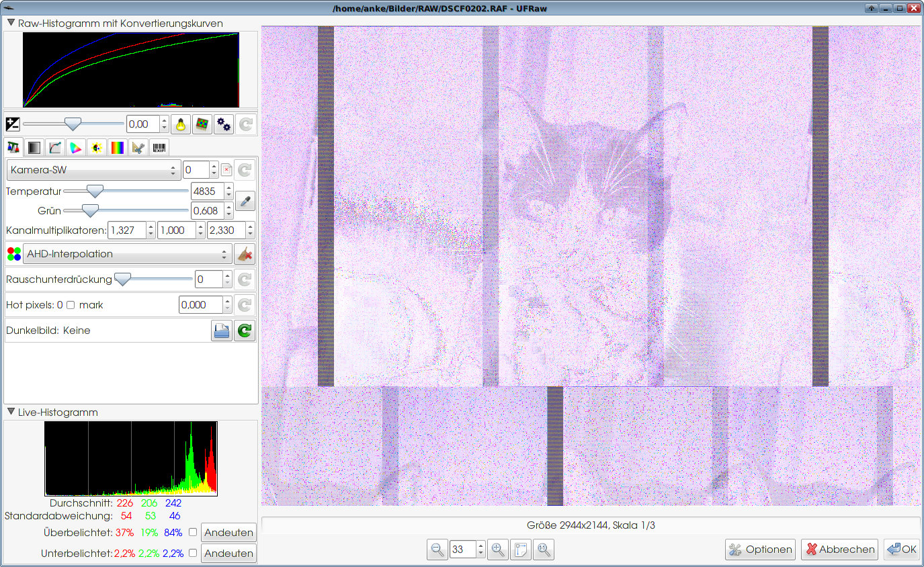
Task: Collapse the Raw-Histogramm mit Konvertierungskurven section
Action: pos(11,23)
